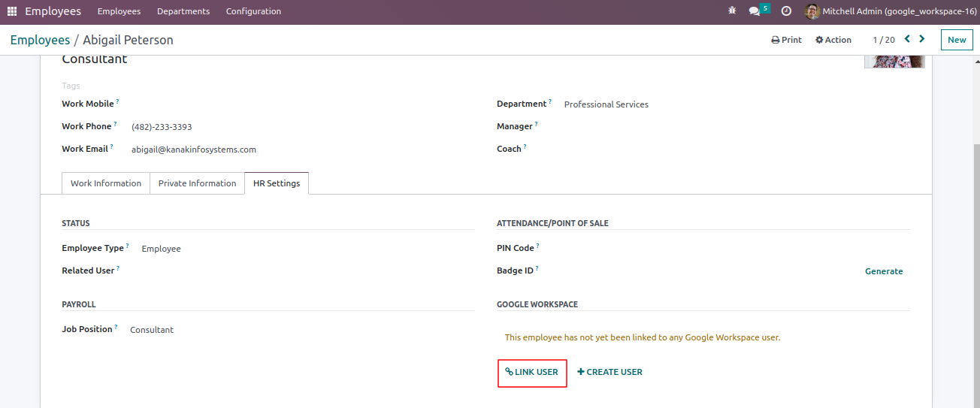Click the Consultant job title heading
Viewport: 980px width, 408px height.
pos(95,59)
